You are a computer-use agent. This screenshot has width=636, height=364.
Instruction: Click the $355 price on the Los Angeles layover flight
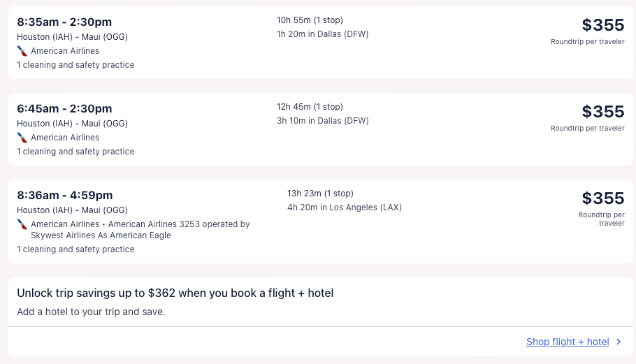pos(602,198)
